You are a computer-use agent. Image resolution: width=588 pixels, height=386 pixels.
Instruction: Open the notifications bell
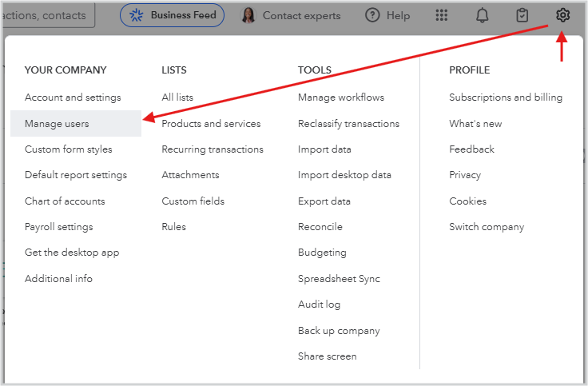click(482, 15)
